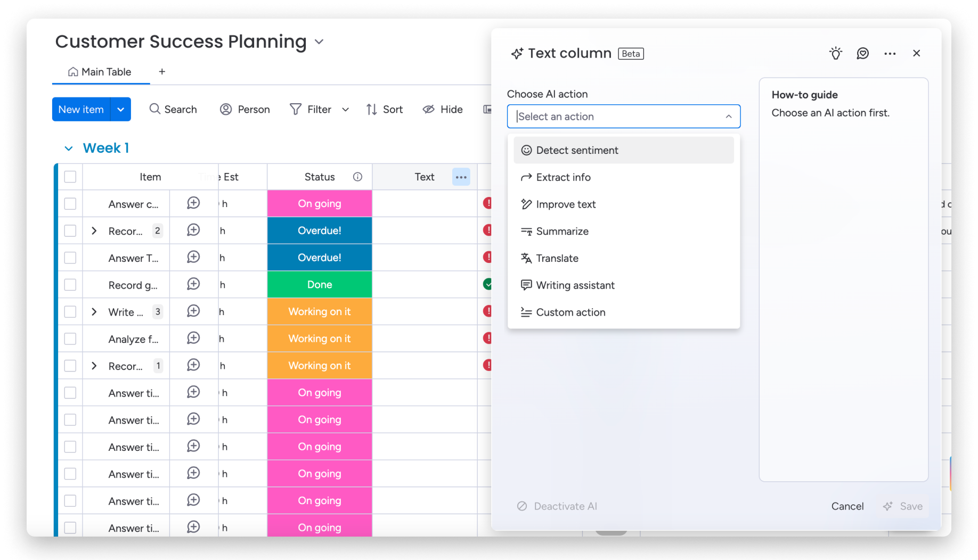Open conversation bubble for Recor... 2 row
978x560 pixels.
pos(193,230)
